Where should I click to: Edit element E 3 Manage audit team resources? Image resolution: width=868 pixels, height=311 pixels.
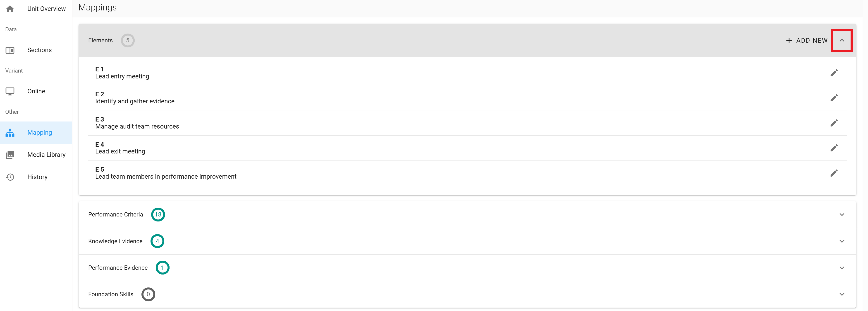pos(834,123)
